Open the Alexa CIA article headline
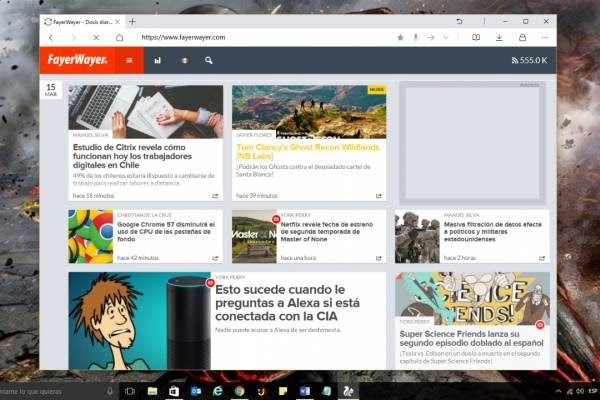 [x=287, y=303]
